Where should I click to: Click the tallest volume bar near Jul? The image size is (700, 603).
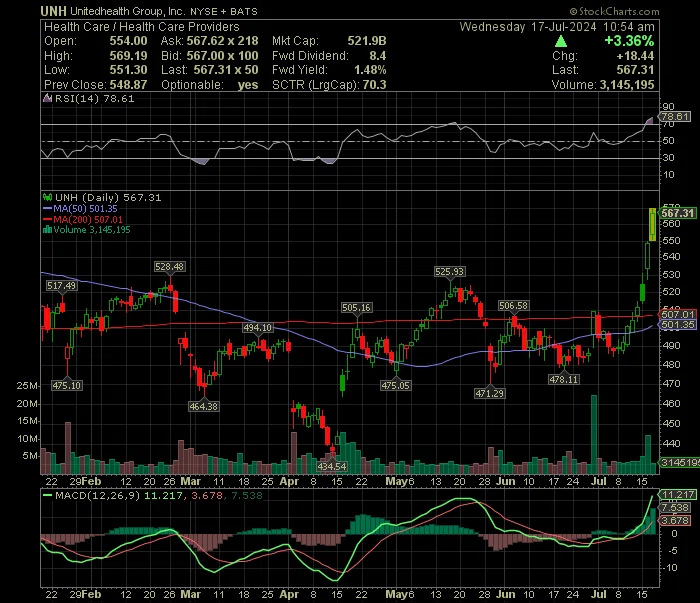pos(594,434)
